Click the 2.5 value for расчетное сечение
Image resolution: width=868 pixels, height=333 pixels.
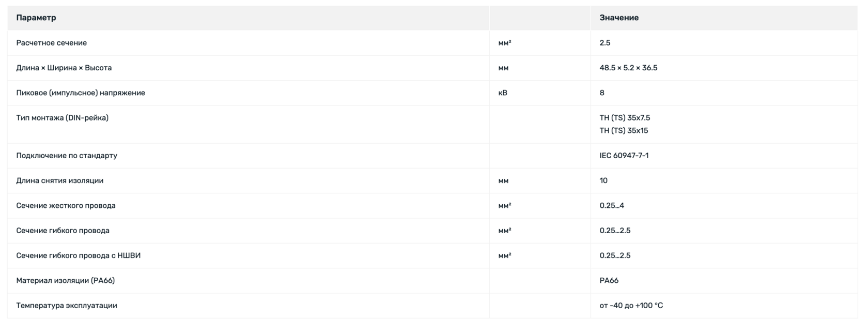[x=605, y=43]
